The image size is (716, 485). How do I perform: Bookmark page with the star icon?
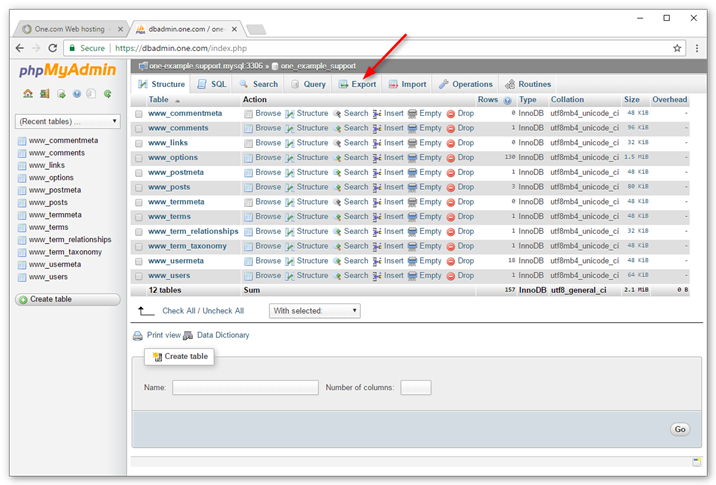pos(677,48)
